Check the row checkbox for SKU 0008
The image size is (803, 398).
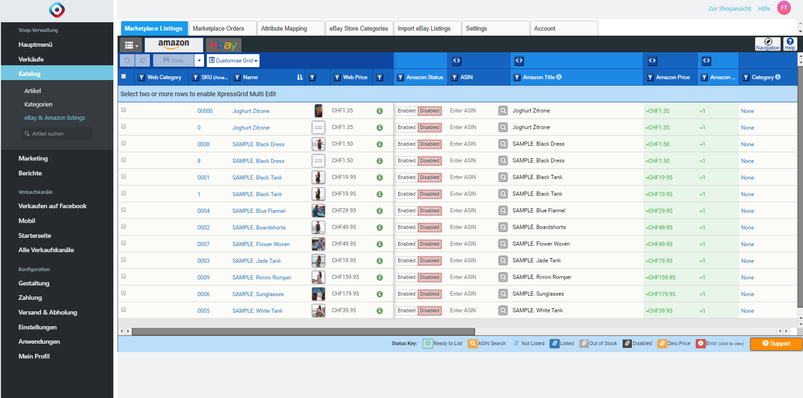(x=123, y=143)
